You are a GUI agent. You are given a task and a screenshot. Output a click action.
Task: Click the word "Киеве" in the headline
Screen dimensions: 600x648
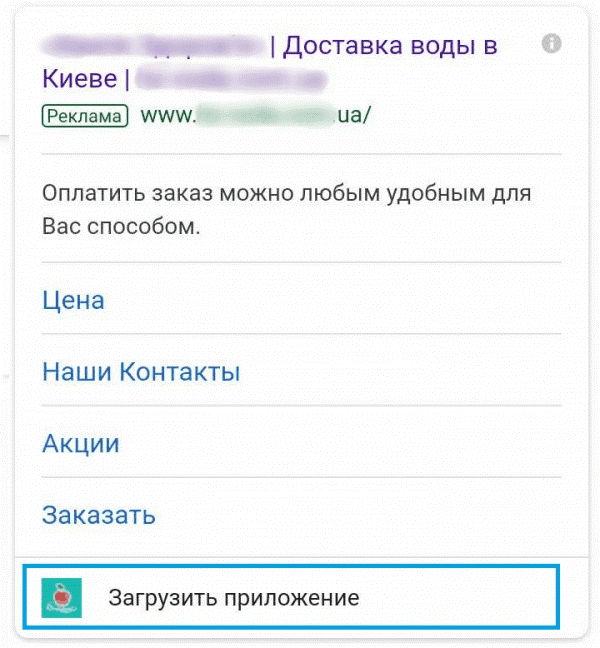click(79, 78)
